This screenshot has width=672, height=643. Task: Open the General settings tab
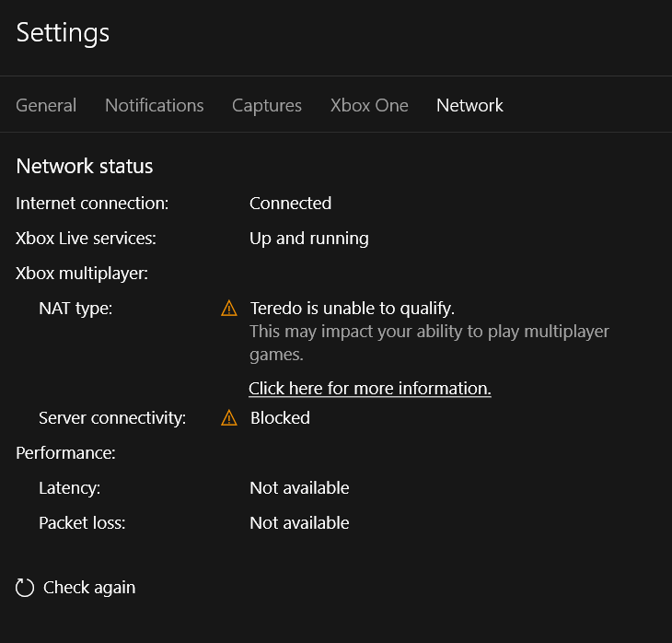[x=46, y=106]
